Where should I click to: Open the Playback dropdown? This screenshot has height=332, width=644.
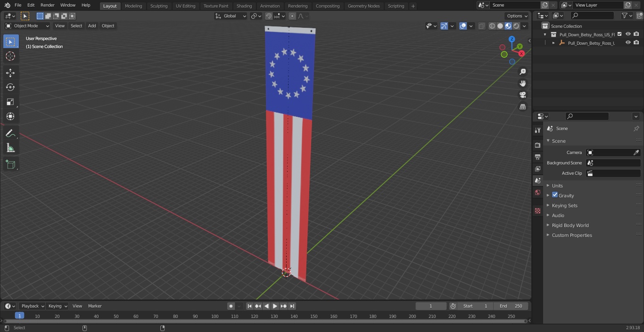(32, 306)
